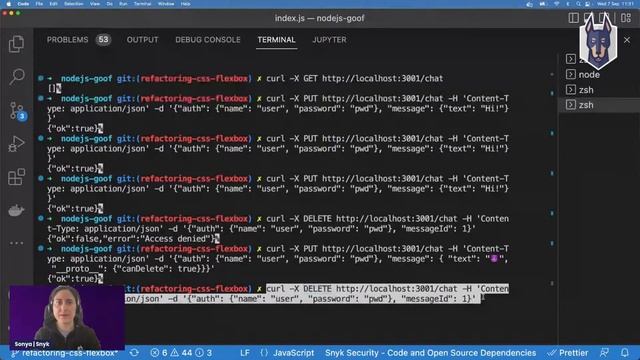Open notifications bell in status bar

(x=625, y=353)
